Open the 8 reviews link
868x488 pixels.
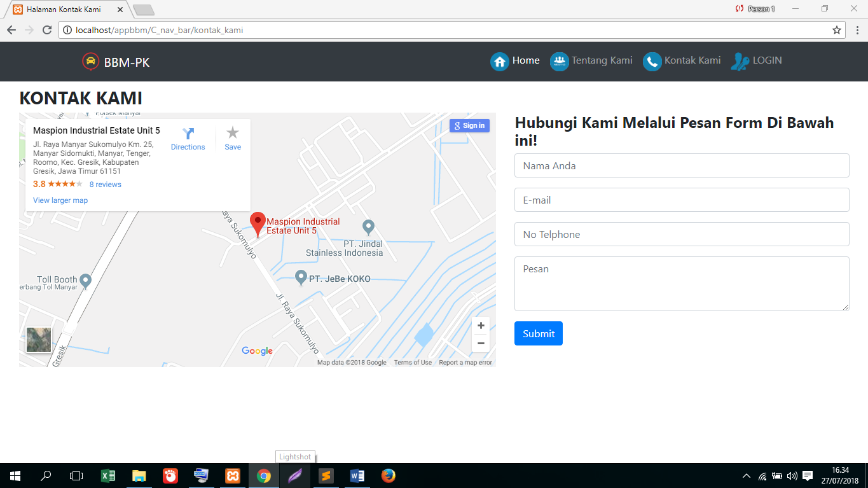[x=106, y=185]
